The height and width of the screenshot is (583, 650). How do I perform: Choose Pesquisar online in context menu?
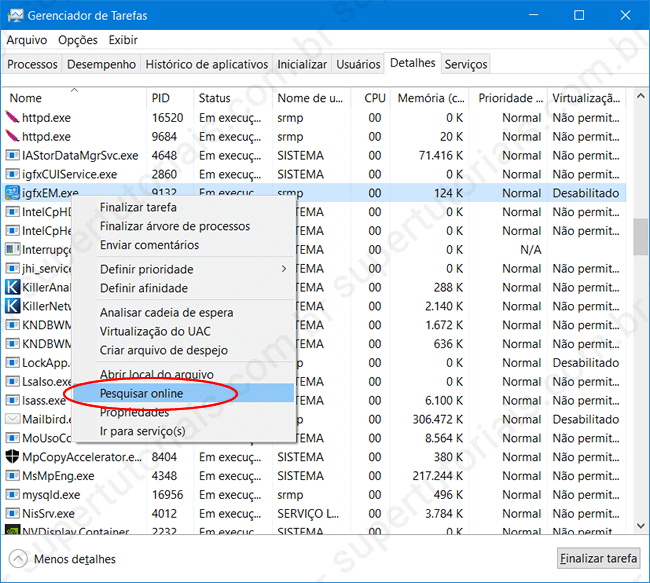point(141,394)
